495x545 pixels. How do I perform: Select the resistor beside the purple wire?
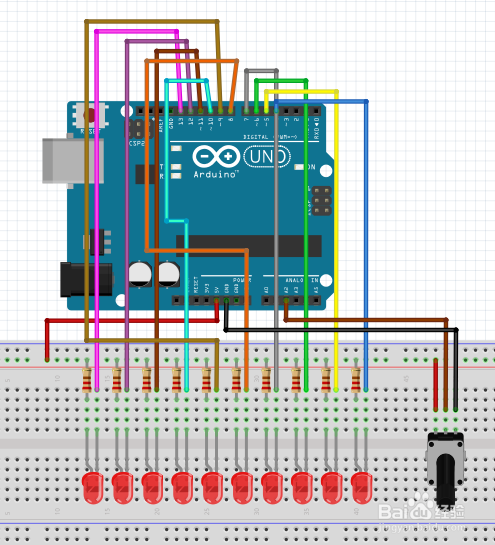117,380
